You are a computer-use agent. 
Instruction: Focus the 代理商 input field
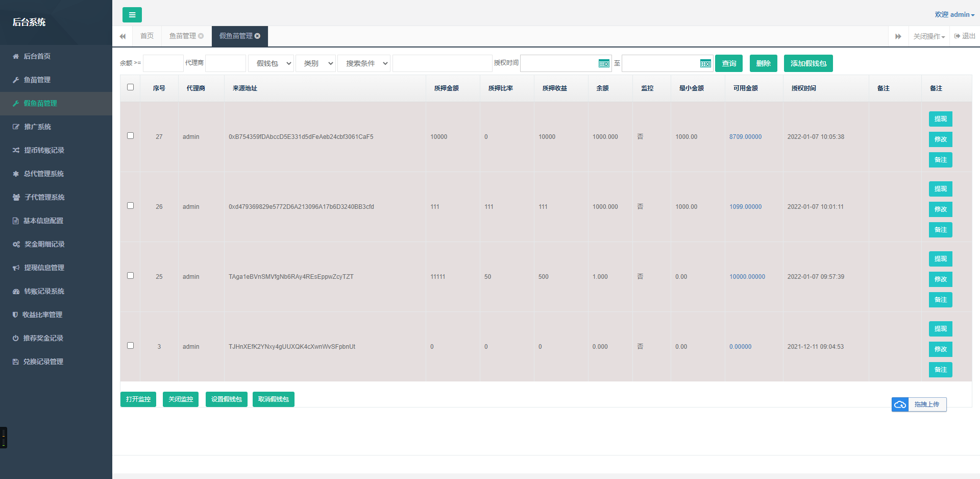226,63
